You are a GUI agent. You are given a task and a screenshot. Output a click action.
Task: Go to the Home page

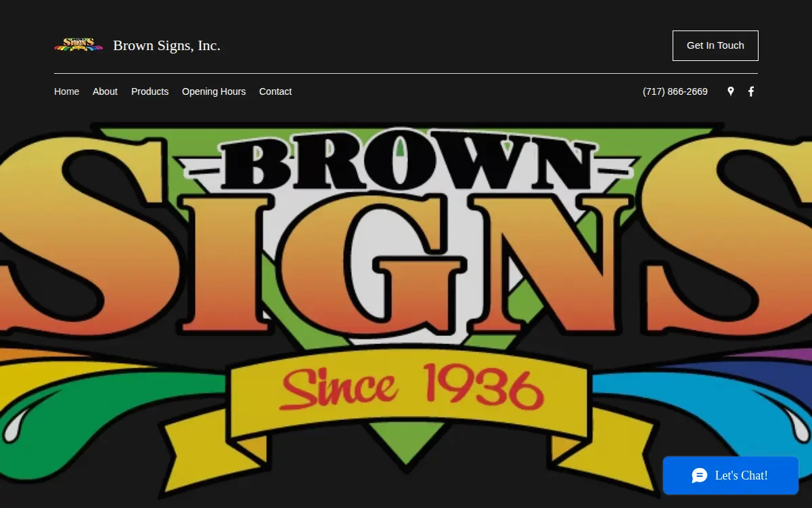pos(66,91)
